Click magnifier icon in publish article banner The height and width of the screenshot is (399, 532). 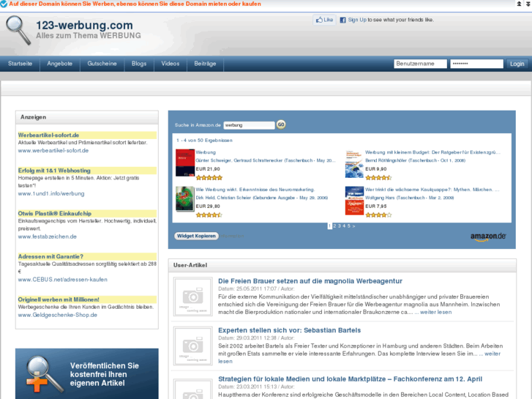[x=44, y=374]
